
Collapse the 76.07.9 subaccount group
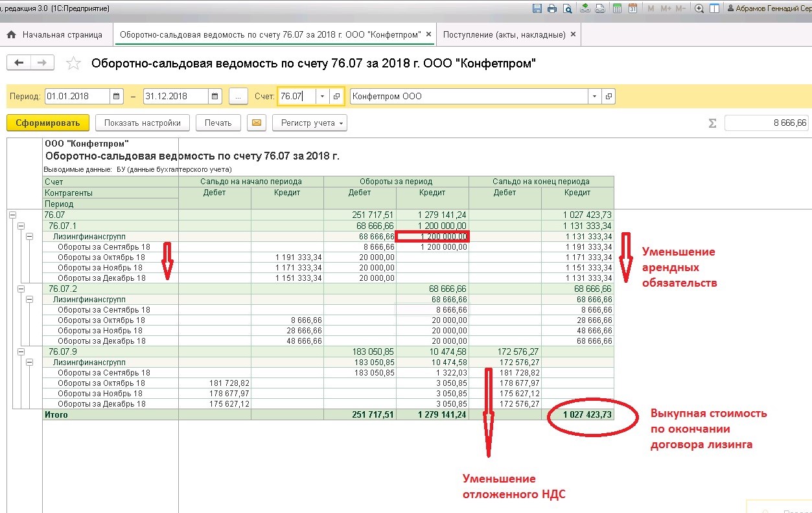(21, 352)
